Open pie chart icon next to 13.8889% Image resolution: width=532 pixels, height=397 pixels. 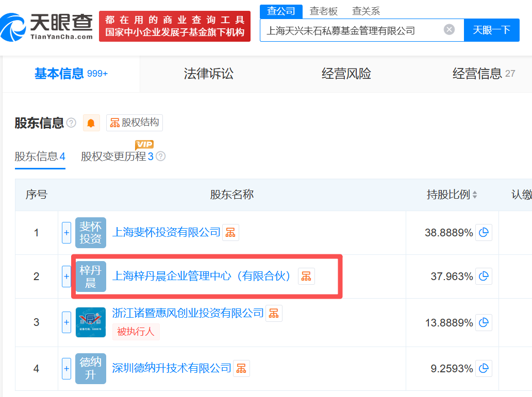(484, 322)
